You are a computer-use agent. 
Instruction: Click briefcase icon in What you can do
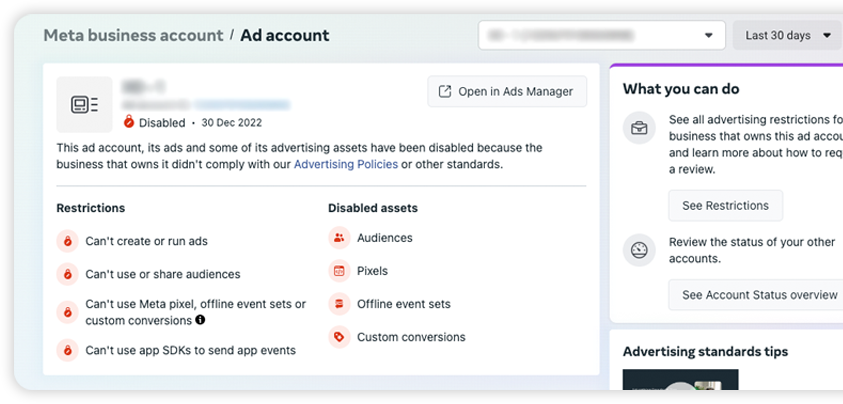639,128
